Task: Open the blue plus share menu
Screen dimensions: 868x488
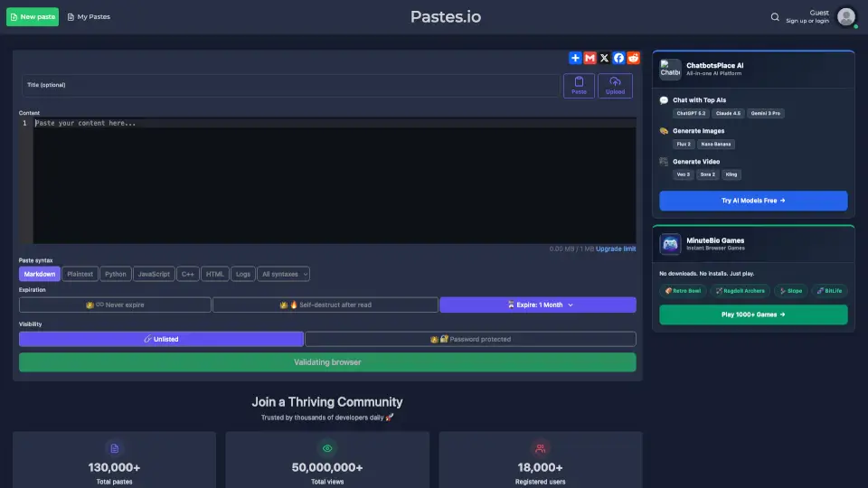Action: pyautogui.click(x=575, y=58)
